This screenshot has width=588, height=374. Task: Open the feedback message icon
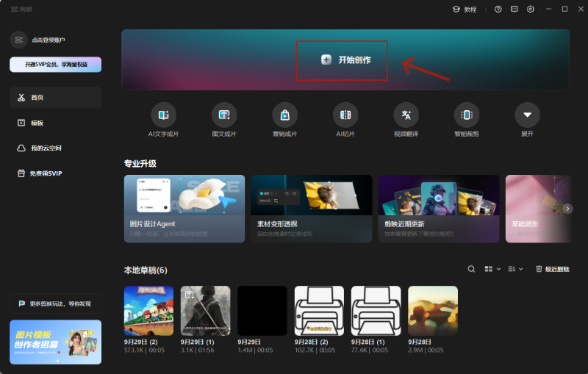pos(514,10)
